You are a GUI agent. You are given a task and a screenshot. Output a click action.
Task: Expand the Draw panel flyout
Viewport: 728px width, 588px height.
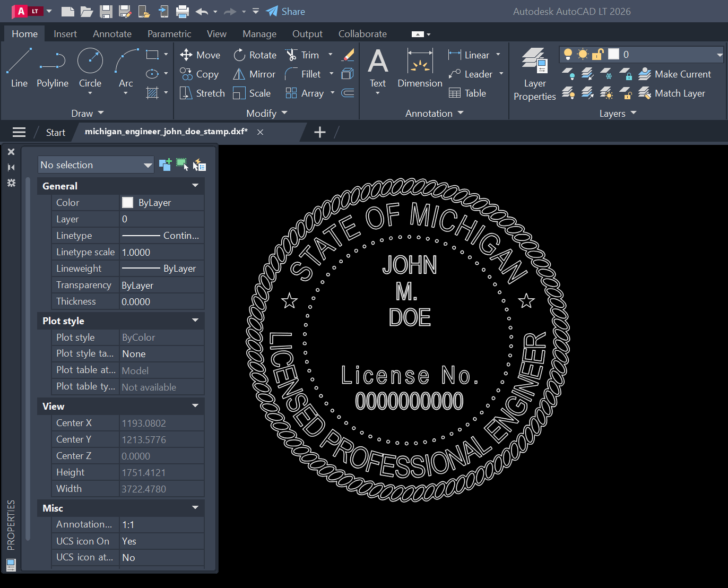88,113
